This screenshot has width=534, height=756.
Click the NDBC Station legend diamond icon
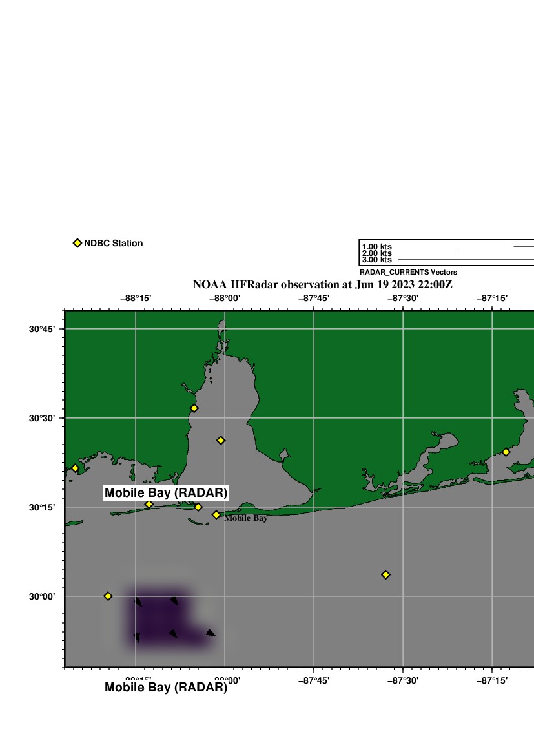[x=77, y=243]
